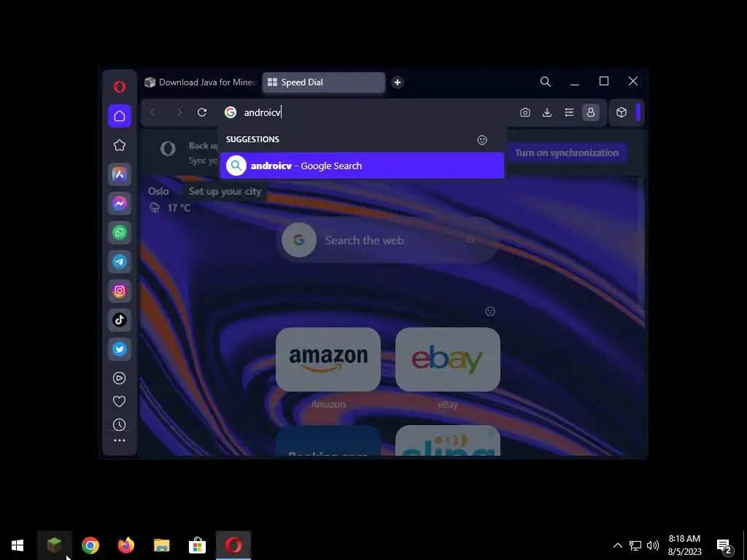The image size is (747, 560).
Task: Launch Minecraft from the taskbar
Action: tap(54, 545)
